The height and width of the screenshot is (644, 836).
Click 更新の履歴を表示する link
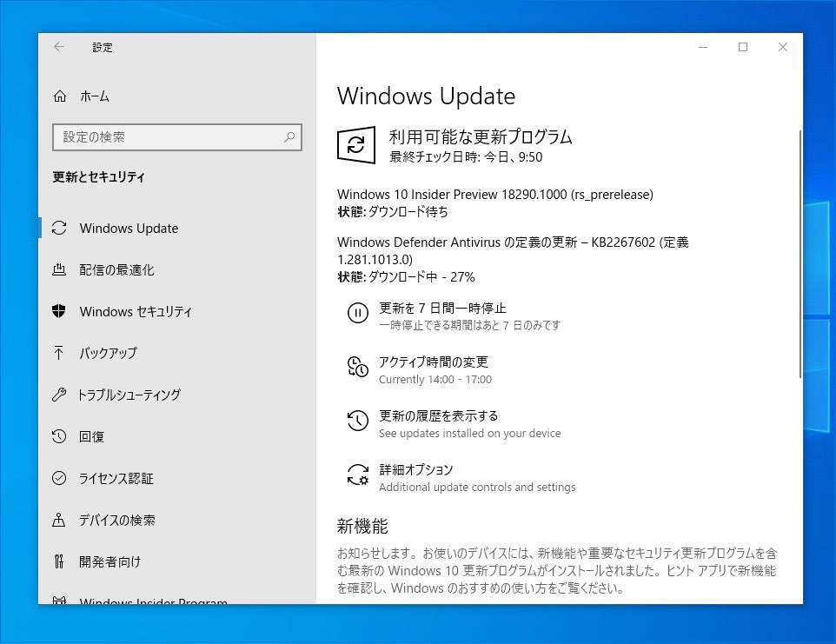coord(438,415)
